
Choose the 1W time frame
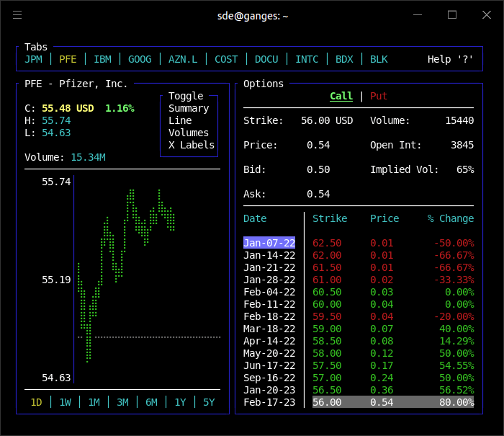(66, 403)
